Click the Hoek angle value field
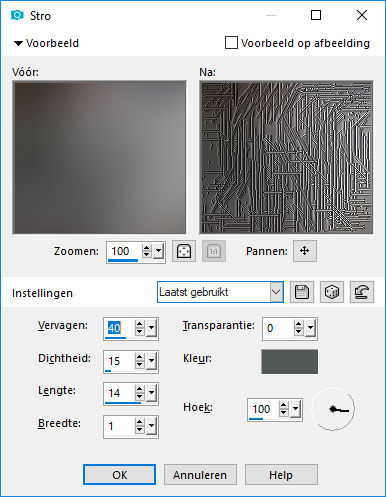This screenshot has width=386, height=497. 263,409
